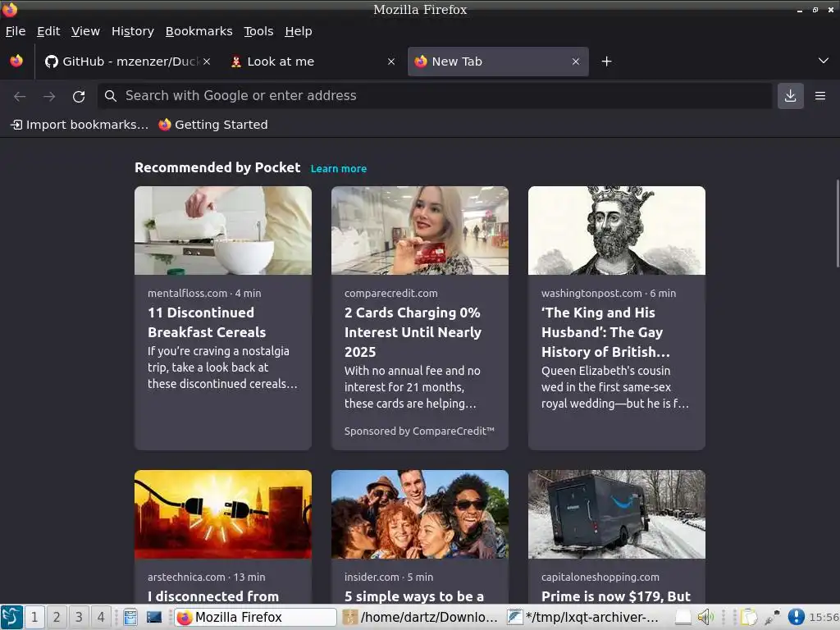Select the New Tab tab
The height and width of the screenshot is (630, 840).
tap(498, 62)
